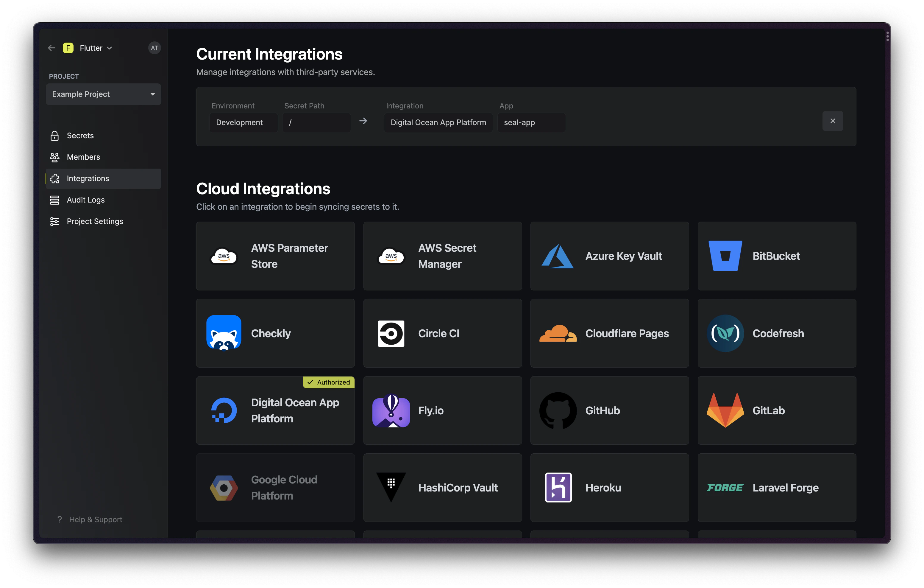Click the Fly.io balloon logo
The image size is (924, 588).
[391, 410]
